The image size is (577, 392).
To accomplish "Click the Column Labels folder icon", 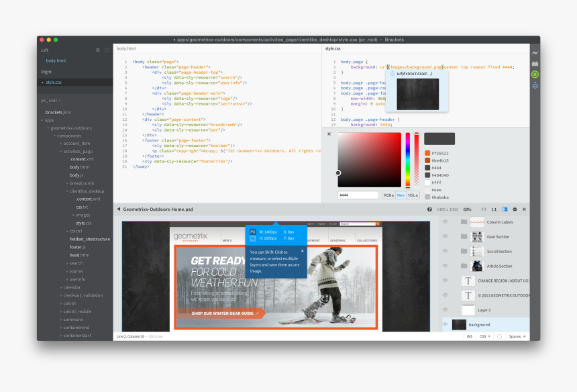I will point(464,222).
